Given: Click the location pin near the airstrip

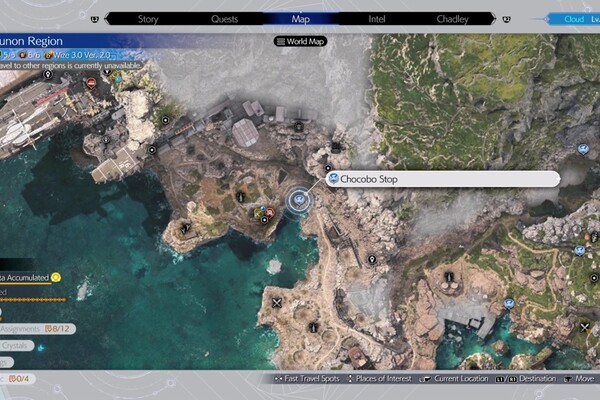Looking at the screenshot, I should (x=48, y=74).
